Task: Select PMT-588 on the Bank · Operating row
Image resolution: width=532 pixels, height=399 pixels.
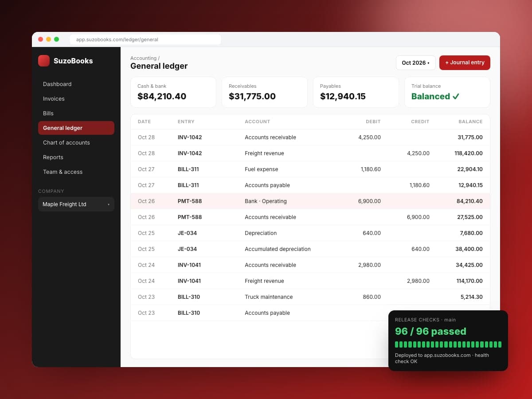Action: click(190, 201)
